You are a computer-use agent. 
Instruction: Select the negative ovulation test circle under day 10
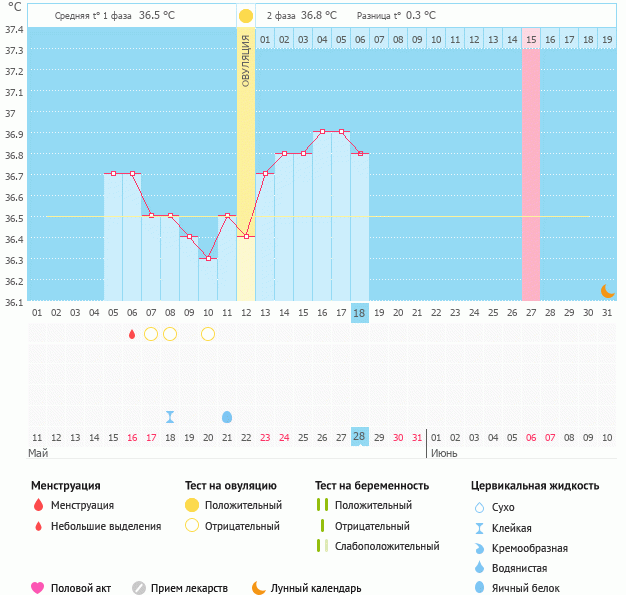click(208, 334)
